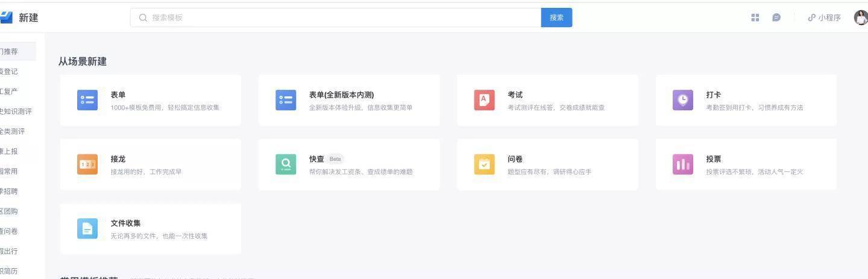
Task: Open the 表单(全新版本内测) card
Action: point(349,100)
